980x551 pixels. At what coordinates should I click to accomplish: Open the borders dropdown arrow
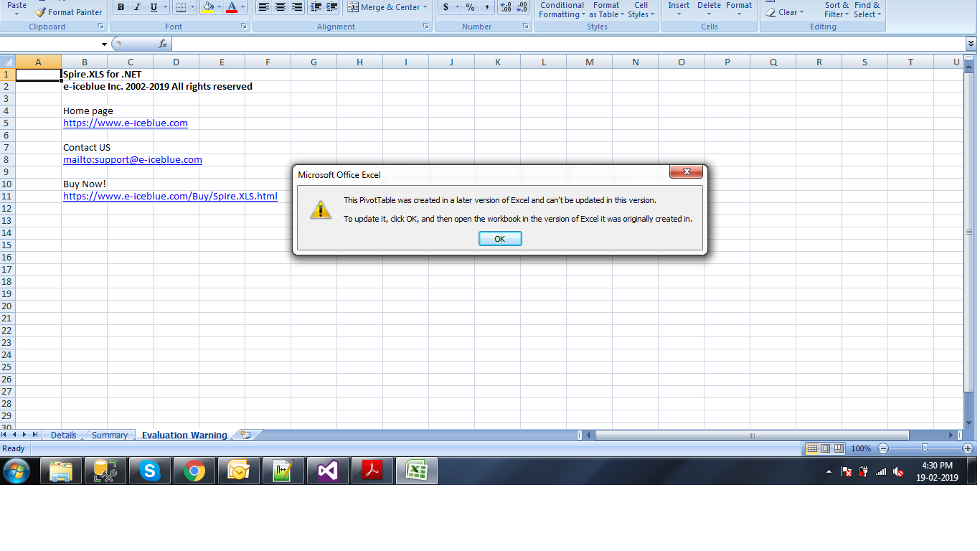coord(193,7)
